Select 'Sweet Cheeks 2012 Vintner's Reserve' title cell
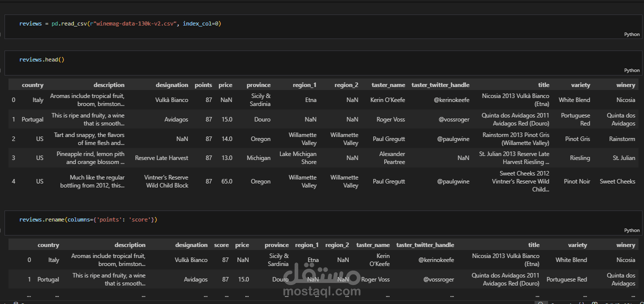Screen dimensions: 644x304 pyautogui.click(x=521, y=181)
